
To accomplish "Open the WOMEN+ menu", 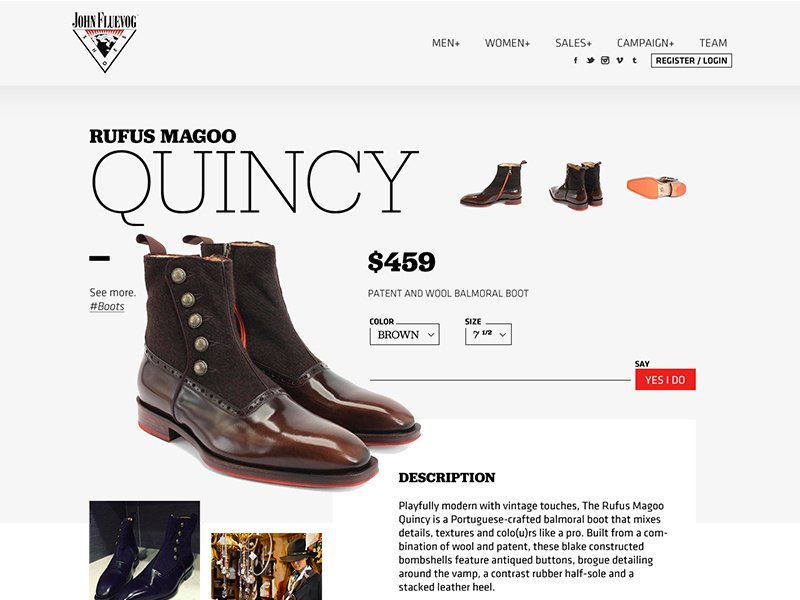I will (508, 43).
